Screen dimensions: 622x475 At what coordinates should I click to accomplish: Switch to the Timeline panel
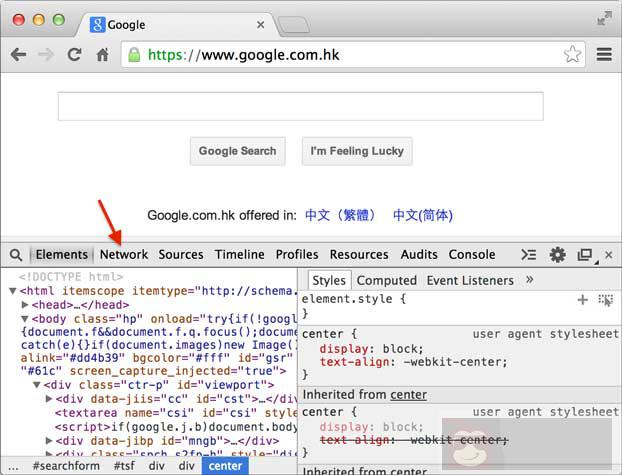click(240, 254)
